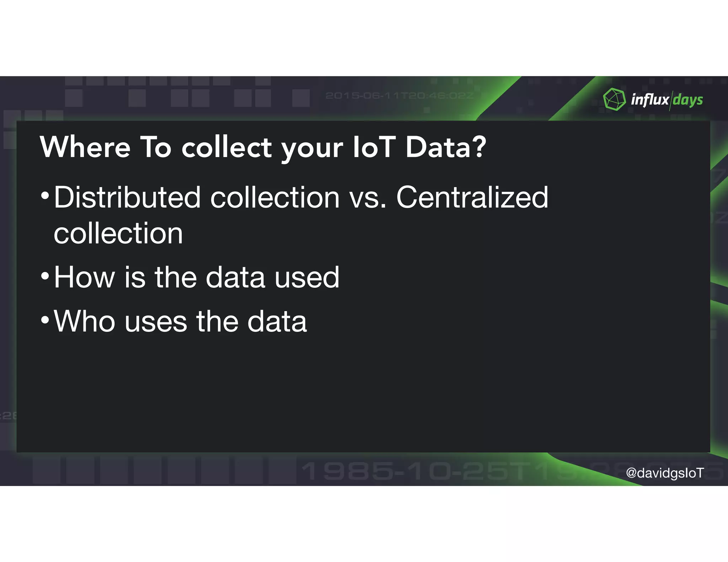Click the "How is the data used" line
Viewport: 728px width, 562px height.
click(x=197, y=277)
